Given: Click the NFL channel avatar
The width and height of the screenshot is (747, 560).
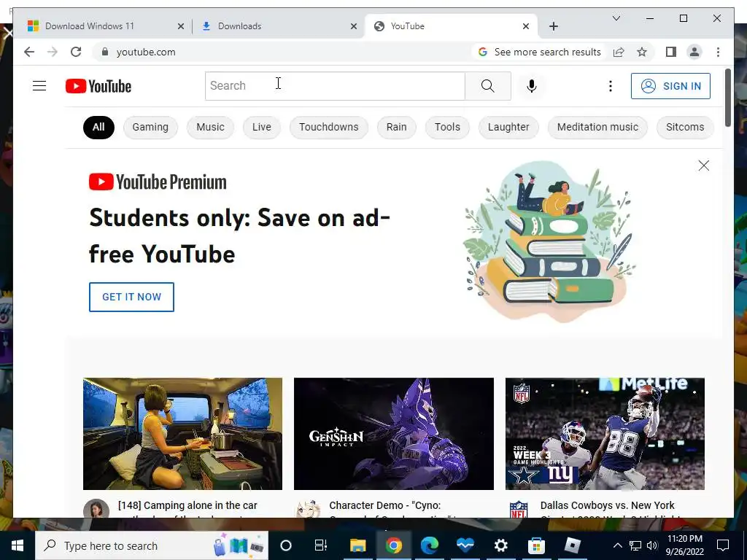Looking at the screenshot, I should [x=519, y=508].
